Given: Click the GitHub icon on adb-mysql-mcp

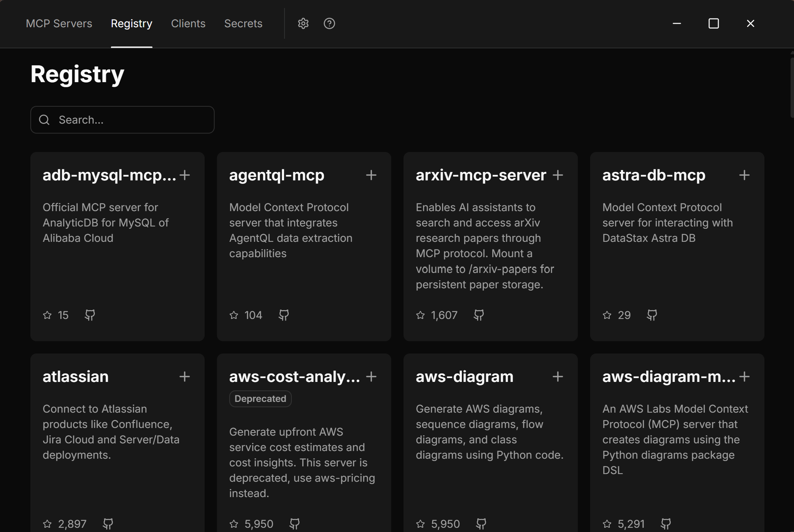Looking at the screenshot, I should click(x=89, y=315).
